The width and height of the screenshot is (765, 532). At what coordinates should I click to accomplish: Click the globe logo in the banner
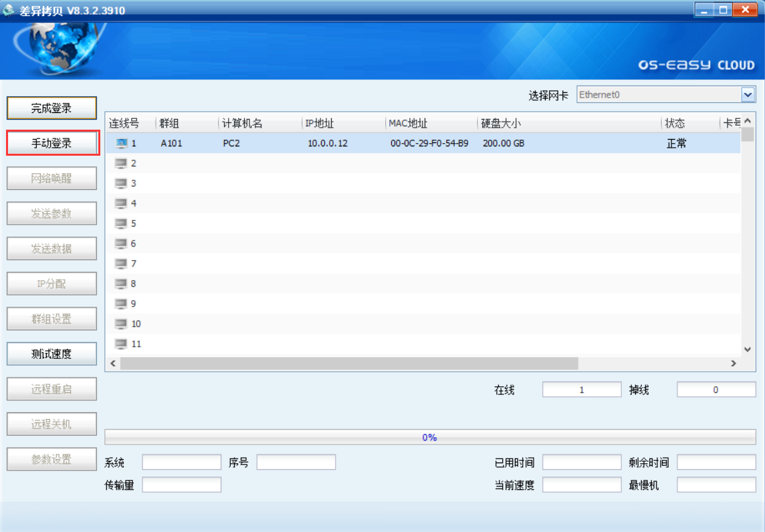[59, 49]
